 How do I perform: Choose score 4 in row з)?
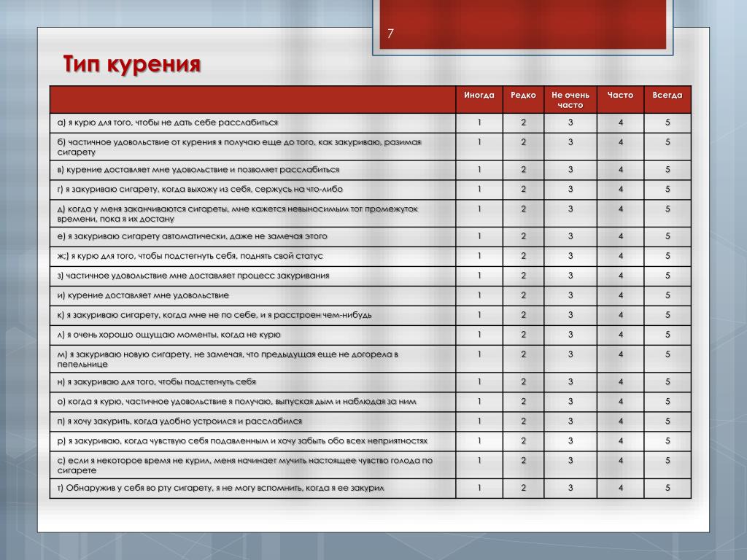[x=620, y=275]
